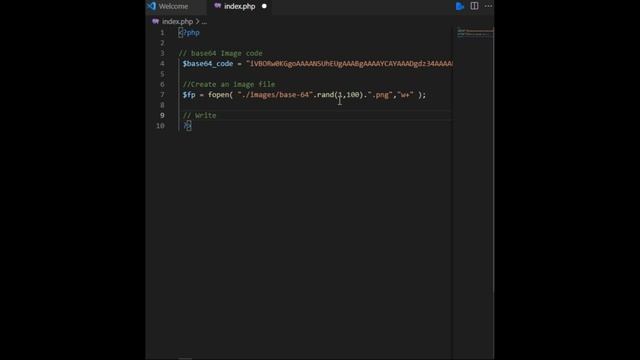This screenshot has height=360, width=640.
Task: Click line number 9 in the gutter
Action: [162, 116]
